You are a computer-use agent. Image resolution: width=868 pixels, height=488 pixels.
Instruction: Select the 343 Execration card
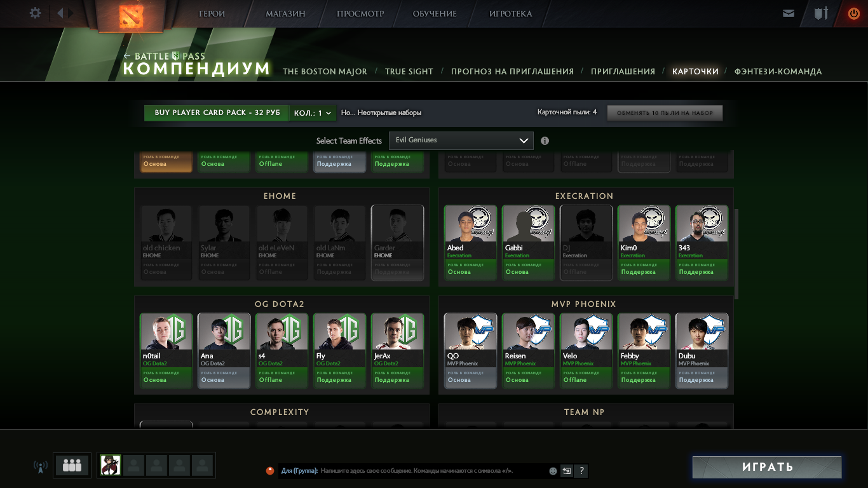(702, 243)
